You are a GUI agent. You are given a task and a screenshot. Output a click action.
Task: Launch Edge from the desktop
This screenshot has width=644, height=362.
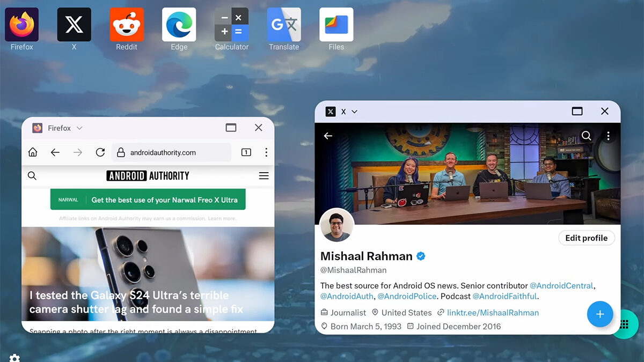(x=179, y=25)
